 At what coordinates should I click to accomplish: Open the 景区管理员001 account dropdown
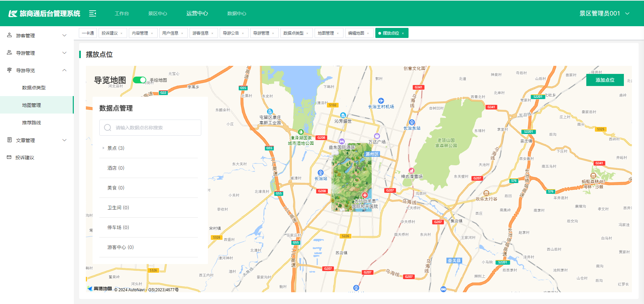click(x=604, y=13)
